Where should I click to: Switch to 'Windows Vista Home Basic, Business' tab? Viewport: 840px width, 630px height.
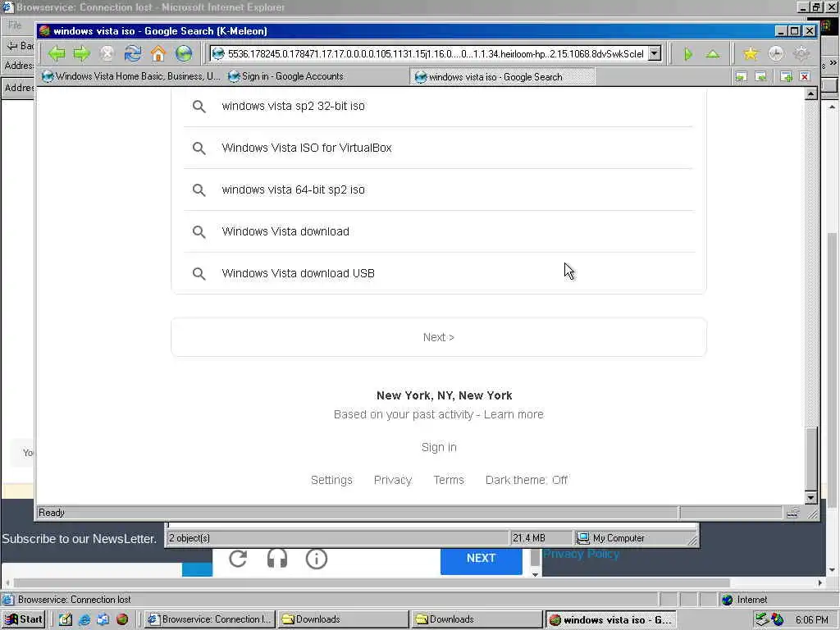click(x=131, y=76)
